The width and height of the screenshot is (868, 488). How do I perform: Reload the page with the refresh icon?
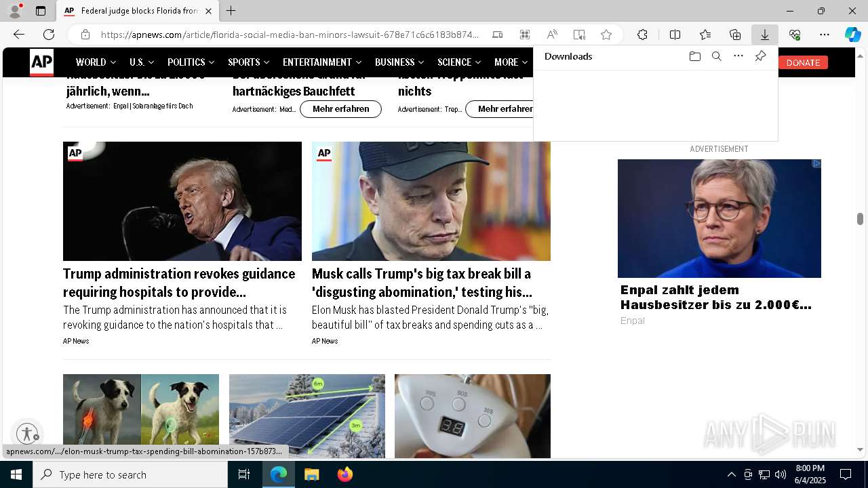[49, 35]
